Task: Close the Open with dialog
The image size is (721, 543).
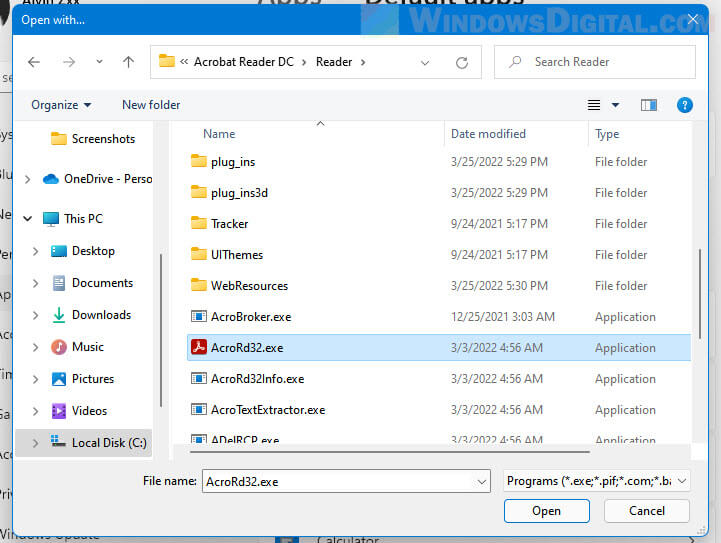Action: click(x=692, y=19)
